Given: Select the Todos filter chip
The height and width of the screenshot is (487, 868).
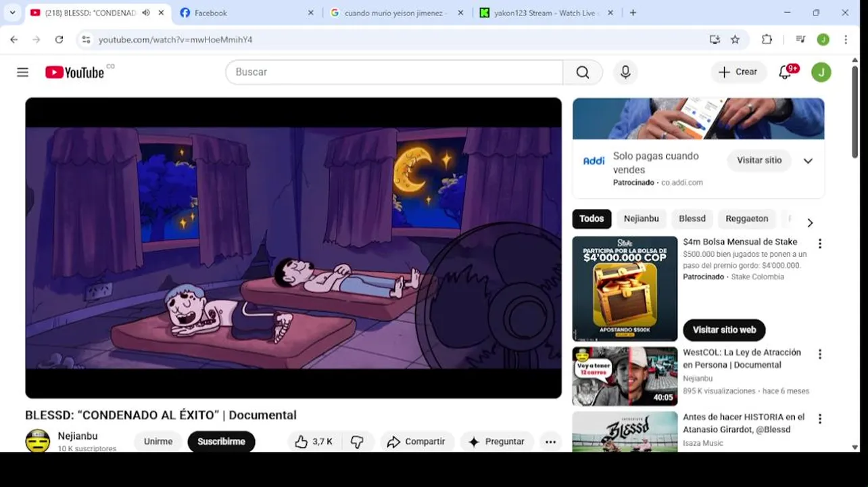Looking at the screenshot, I should [x=592, y=218].
